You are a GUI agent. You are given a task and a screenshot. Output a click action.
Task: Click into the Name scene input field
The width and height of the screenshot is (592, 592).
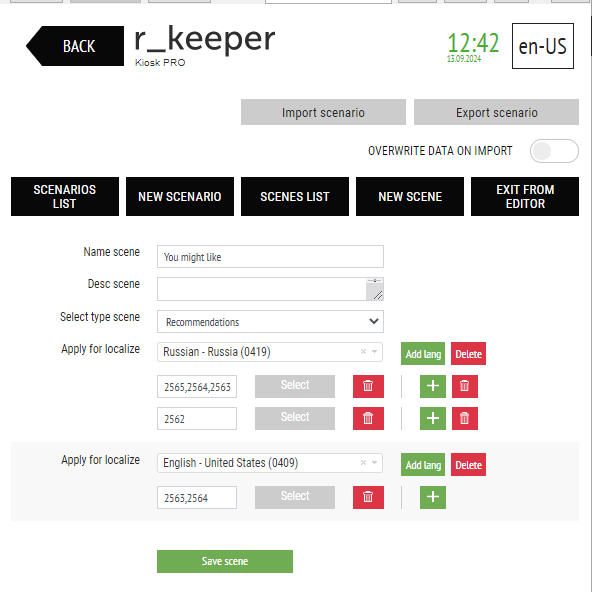pyautogui.click(x=270, y=257)
